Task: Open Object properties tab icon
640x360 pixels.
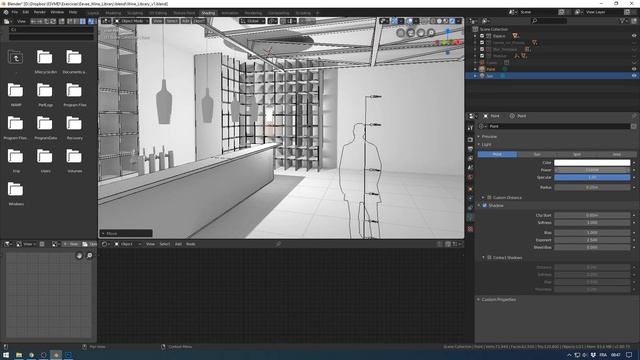Action: tap(470, 189)
